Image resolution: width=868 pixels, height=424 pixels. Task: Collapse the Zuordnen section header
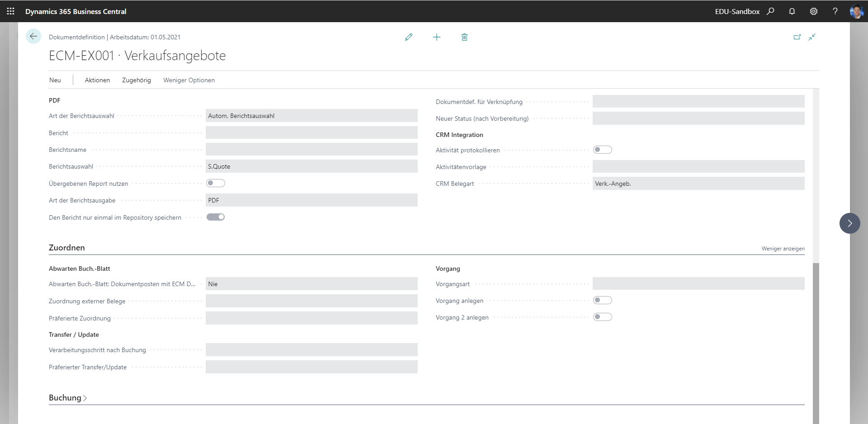click(67, 248)
